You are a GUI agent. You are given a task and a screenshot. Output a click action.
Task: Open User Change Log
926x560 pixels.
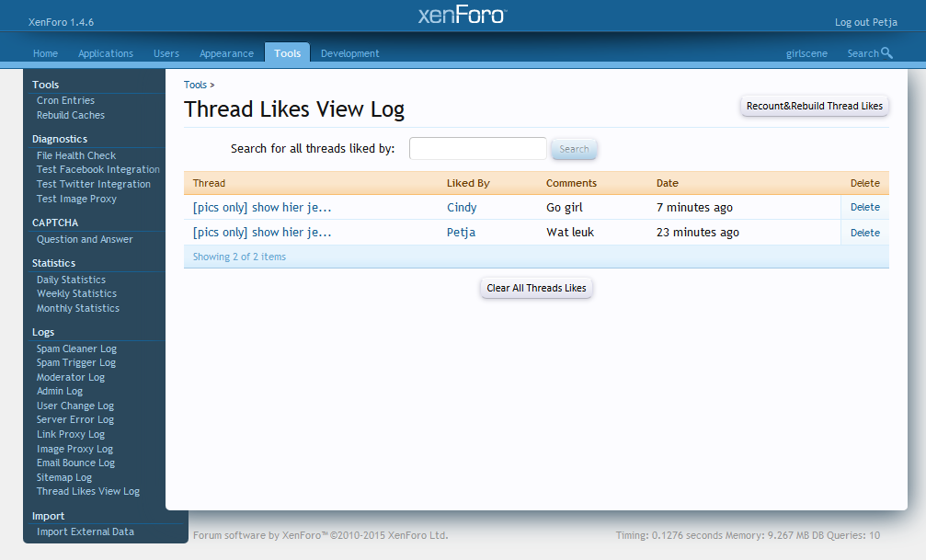click(75, 406)
